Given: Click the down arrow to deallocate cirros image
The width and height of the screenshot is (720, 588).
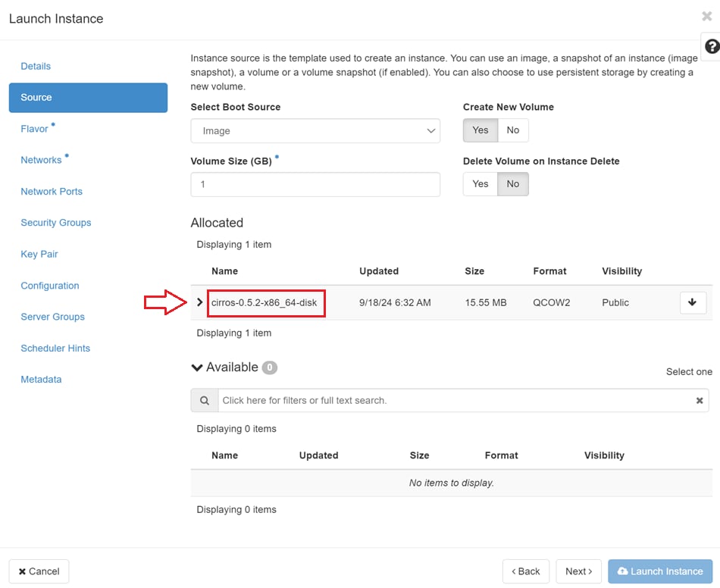Looking at the screenshot, I should tap(693, 302).
